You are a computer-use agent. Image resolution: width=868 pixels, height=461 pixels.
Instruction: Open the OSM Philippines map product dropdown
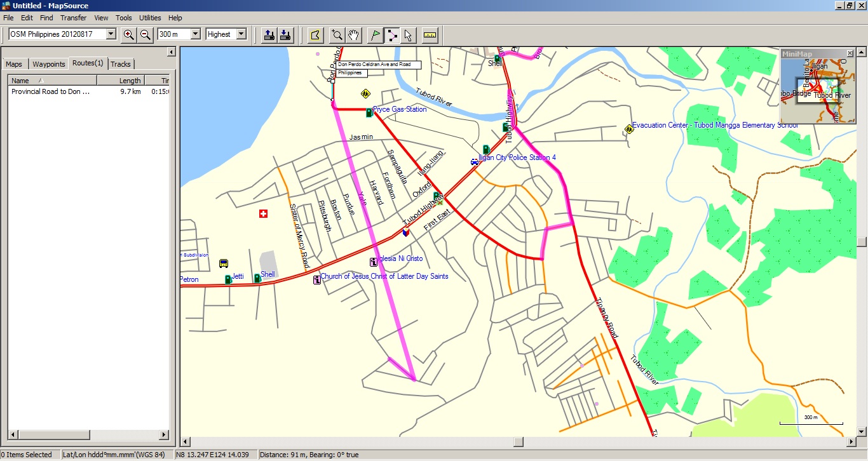(x=111, y=34)
